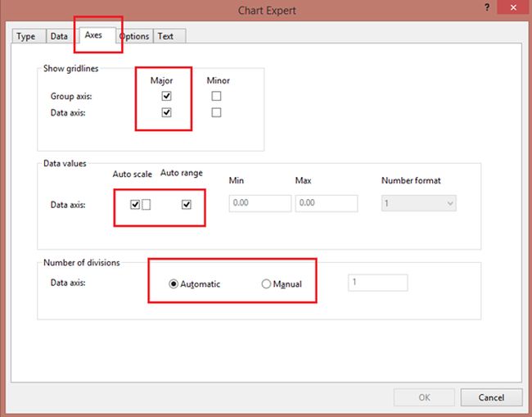Image resolution: width=532 pixels, height=417 pixels.
Task: Click the OK button
Action: pos(424,397)
